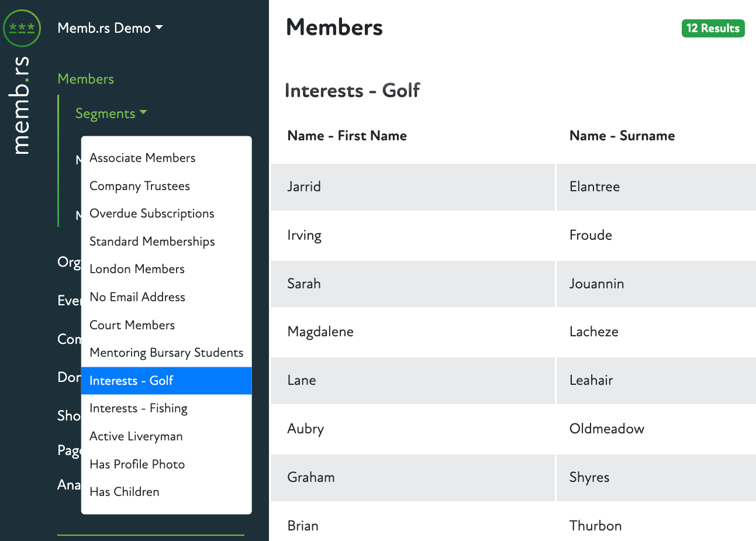Open the member row for Jarrid
Viewport: 756px width, 541px height.
pyautogui.click(x=304, y=187)
